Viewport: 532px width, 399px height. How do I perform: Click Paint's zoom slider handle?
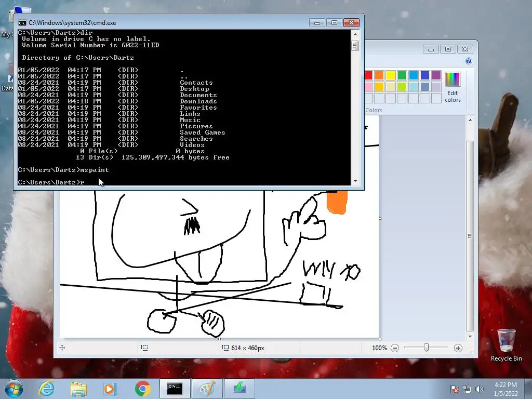click(426, 348)
